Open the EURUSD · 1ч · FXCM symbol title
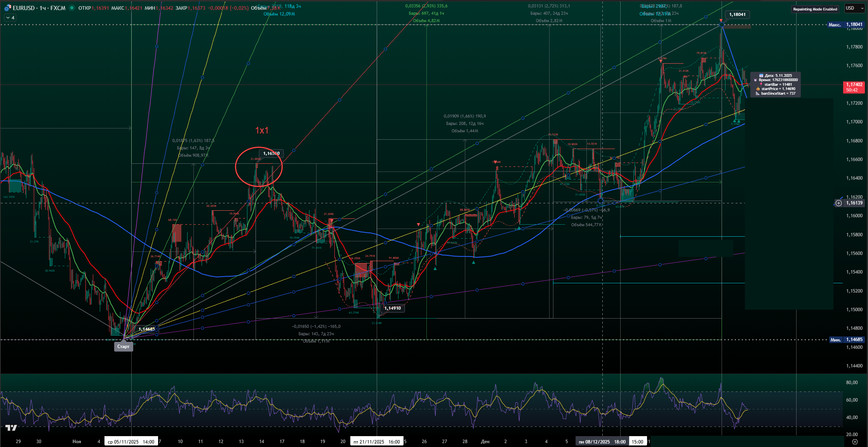Viewport: 868px width, 447px height. (x=39, y=8)
